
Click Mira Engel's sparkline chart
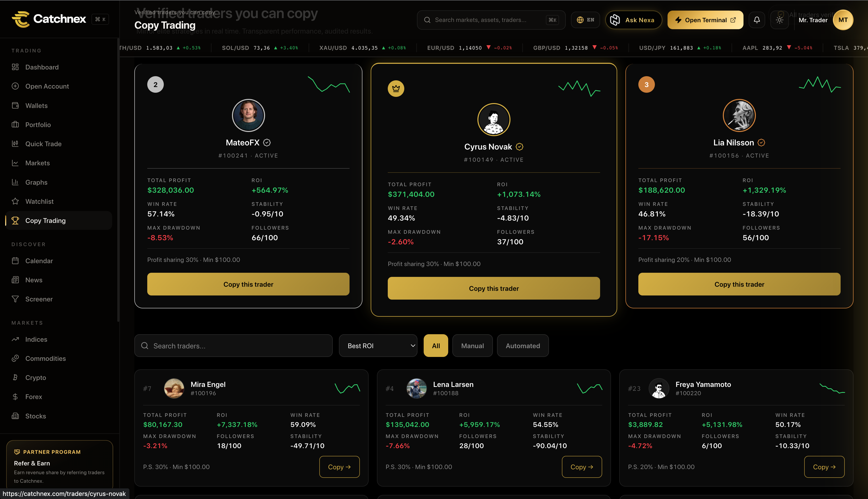point(347,388)
